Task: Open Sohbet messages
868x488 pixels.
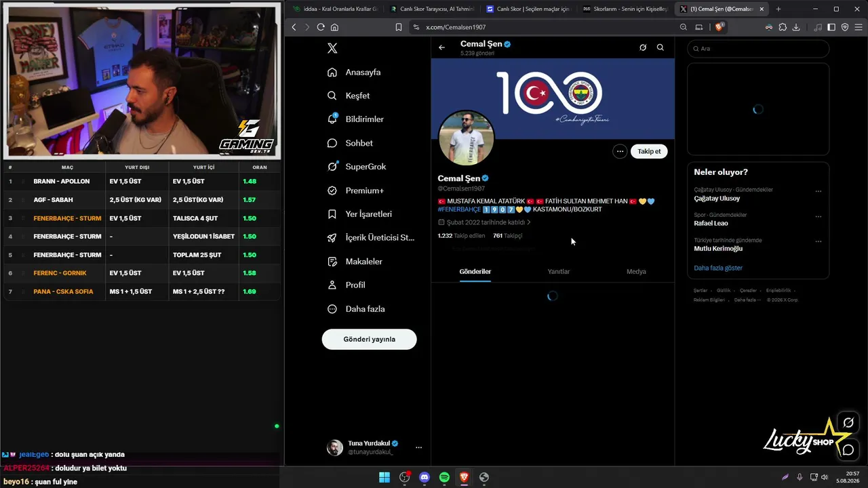Action: click(350, 143)
